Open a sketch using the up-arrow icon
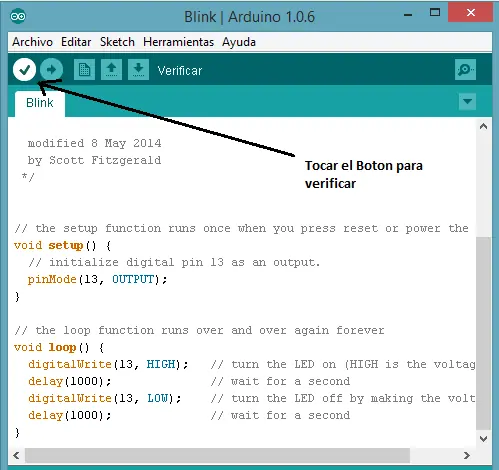499x470 pixels. [x=111, y=70]
